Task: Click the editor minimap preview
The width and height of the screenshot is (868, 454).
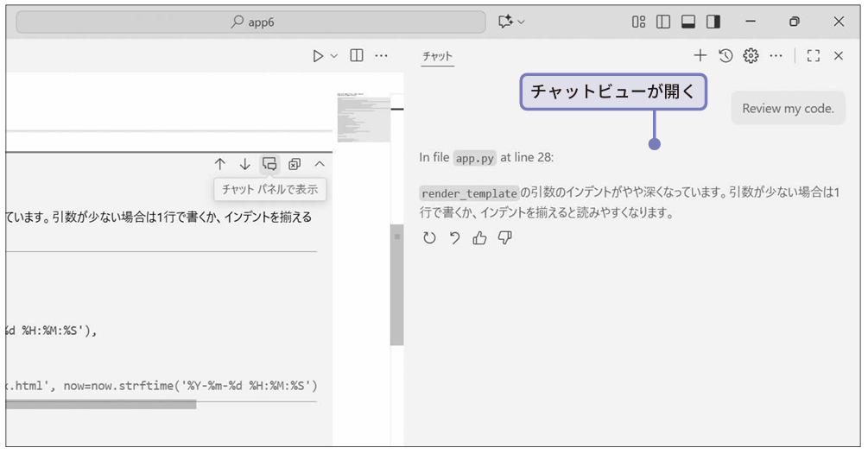Action: (x=363, y=117)
